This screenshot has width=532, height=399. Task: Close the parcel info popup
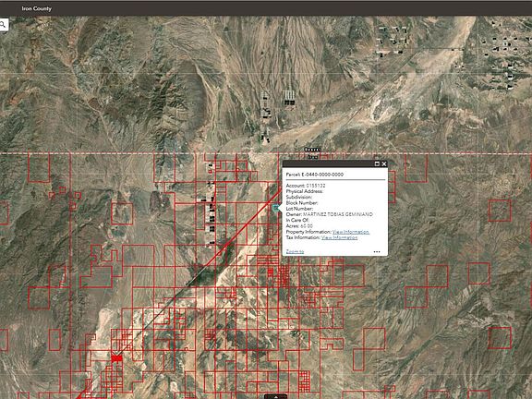(x=384, y=163)
